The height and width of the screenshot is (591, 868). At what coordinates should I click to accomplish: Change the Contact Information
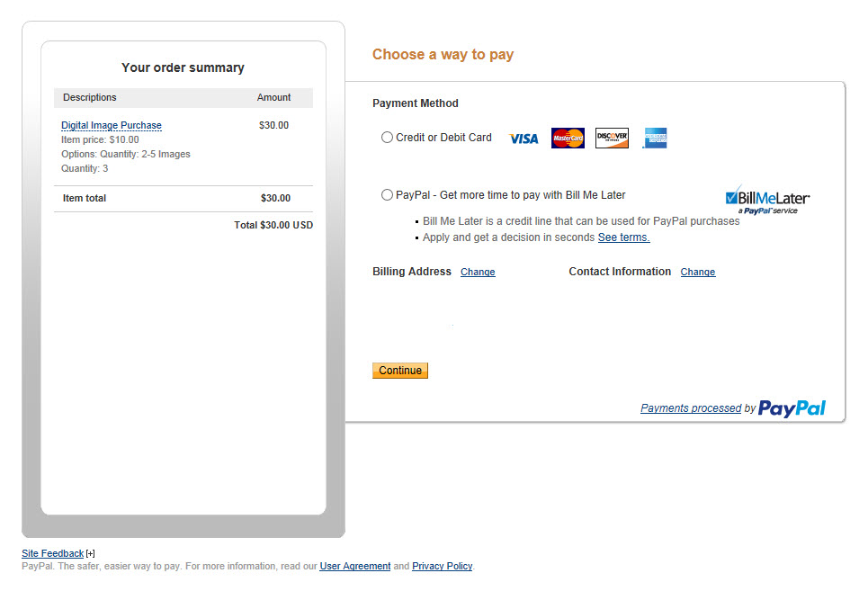(x=698, y=272)
